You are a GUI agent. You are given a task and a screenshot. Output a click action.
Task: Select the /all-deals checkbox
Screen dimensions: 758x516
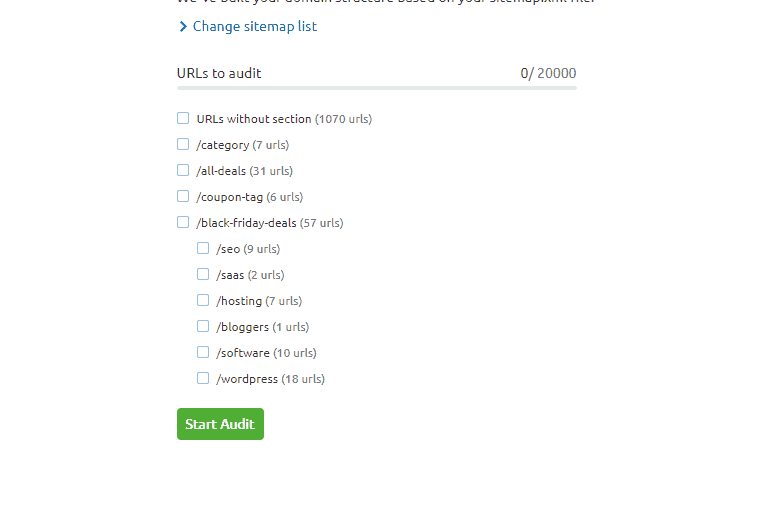[x=183, y=170]
